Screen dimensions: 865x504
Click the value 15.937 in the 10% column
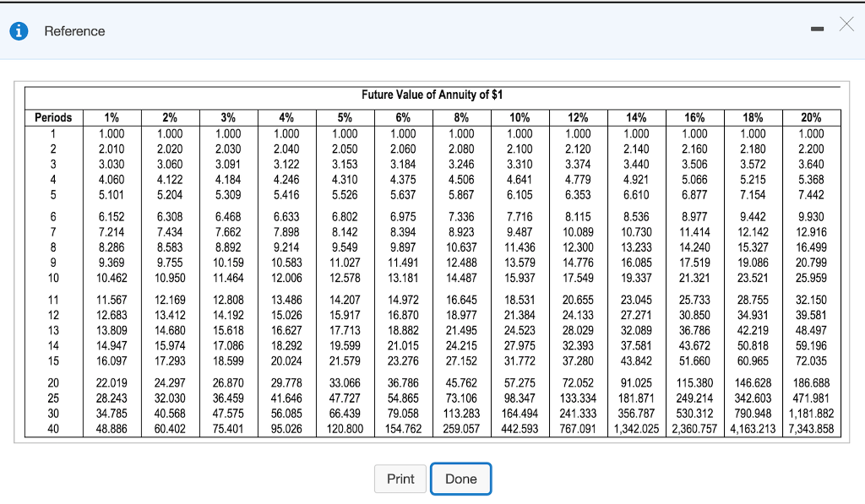[520, 278]
